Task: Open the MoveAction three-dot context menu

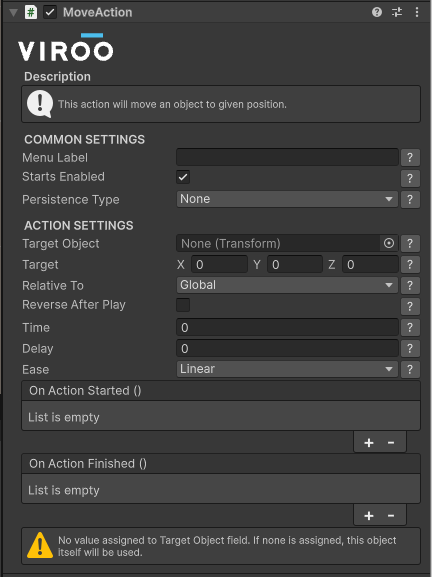Action: pos(417,13)
